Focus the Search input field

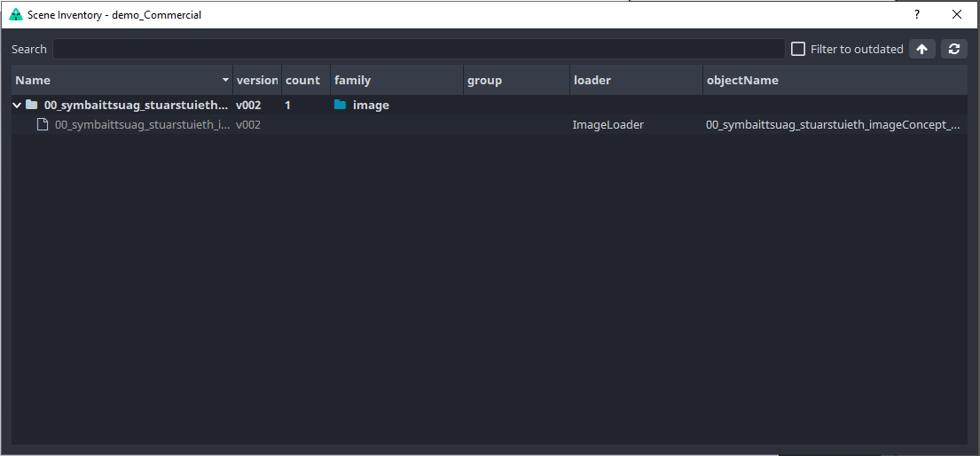pyautogui.click(x=419, y=50)
